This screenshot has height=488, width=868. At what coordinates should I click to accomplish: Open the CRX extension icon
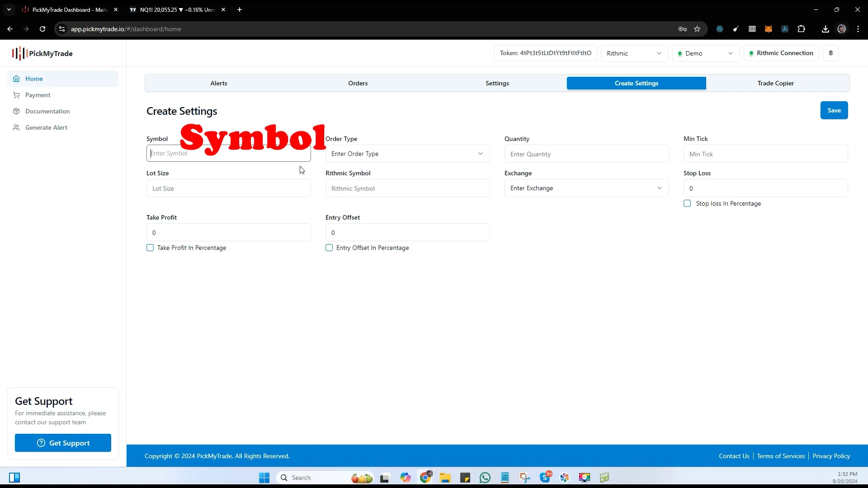[752, 29]
